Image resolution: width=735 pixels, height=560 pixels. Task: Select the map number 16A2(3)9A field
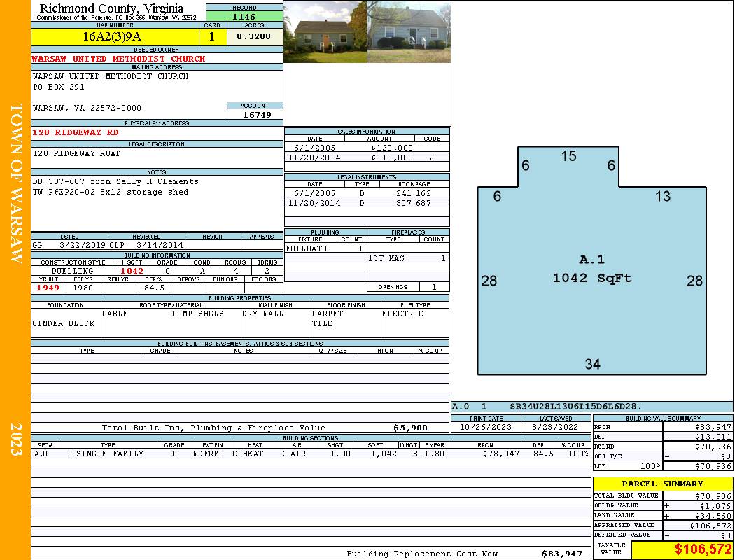[x=116, y=36]
